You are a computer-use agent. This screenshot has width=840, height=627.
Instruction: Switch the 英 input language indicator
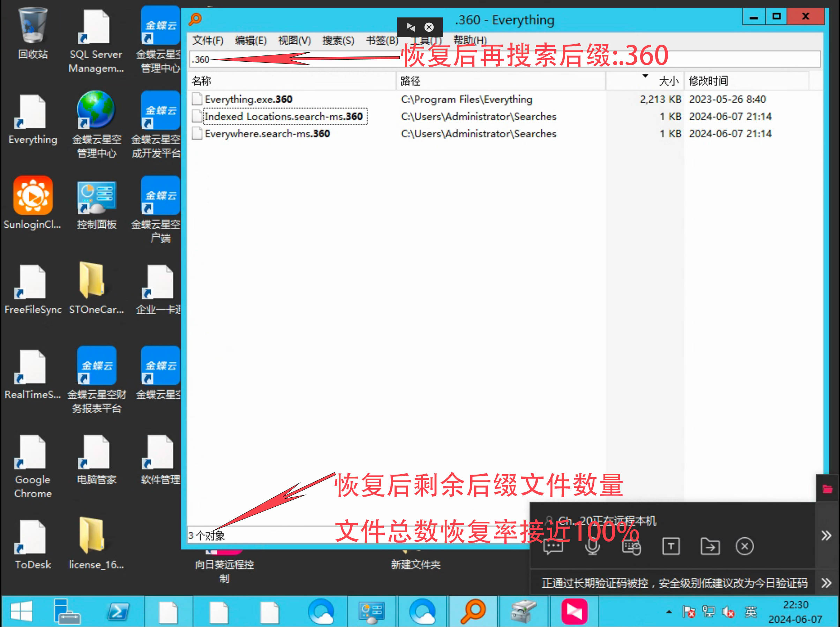(750, 612)
